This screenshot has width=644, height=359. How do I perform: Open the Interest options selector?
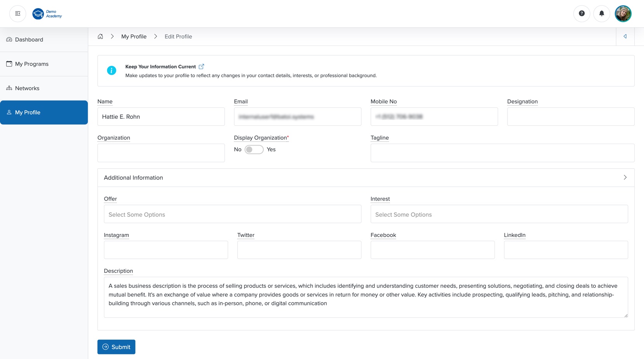tap(499, 214)
